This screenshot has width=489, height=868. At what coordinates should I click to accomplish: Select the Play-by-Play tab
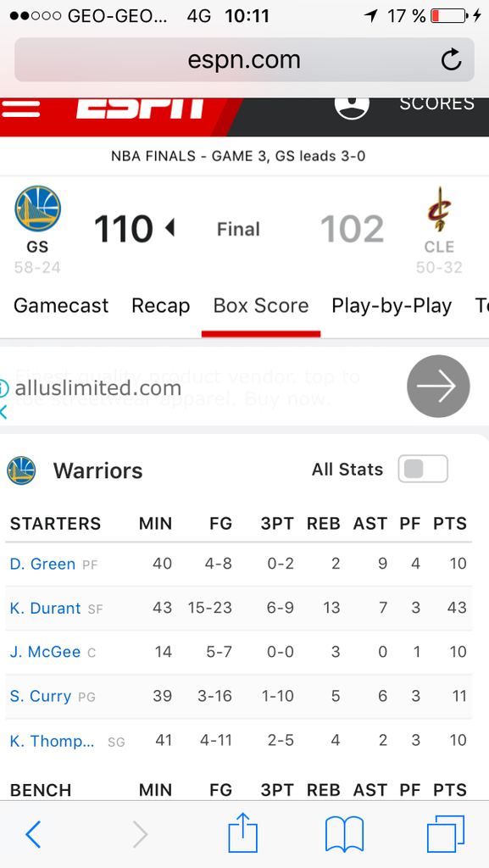pos(392,305)
